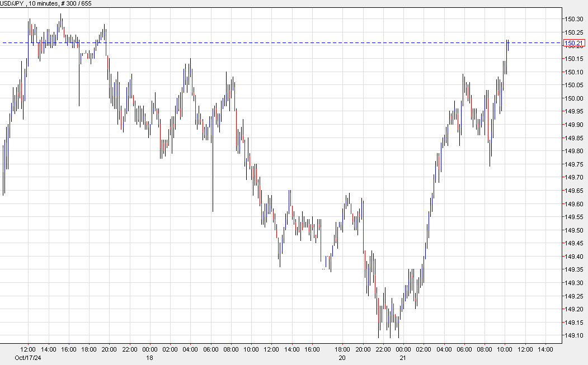This screenshot has height=365, width=588.
Task: Click the blue dashed price line
Action: (x=280, y=42)
